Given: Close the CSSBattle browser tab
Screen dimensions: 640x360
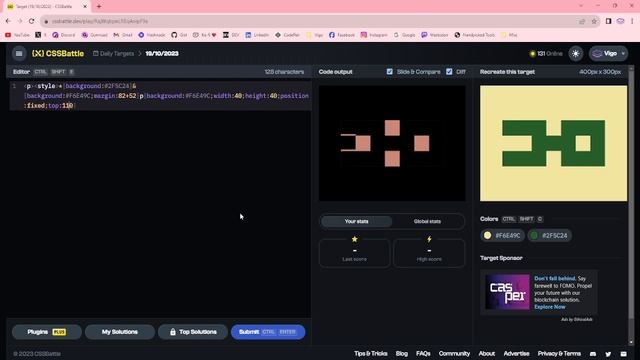Looking at the screenshot, I should [85, 7].
